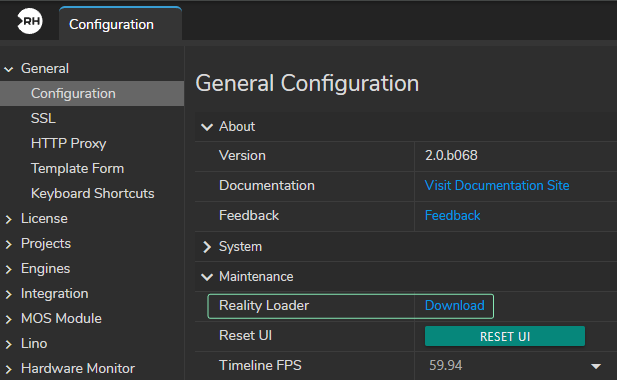Click the Documentation row label
This screenshot has width=617, height=380.
[267, 185]
